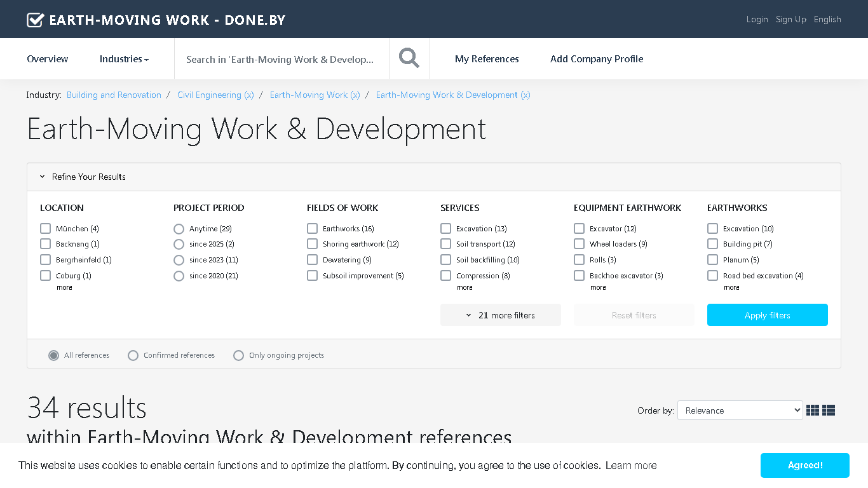This screenshot has width=868, height=488.
Task: Tick the München (4) location checkbox
Action: tap(45, 228)
